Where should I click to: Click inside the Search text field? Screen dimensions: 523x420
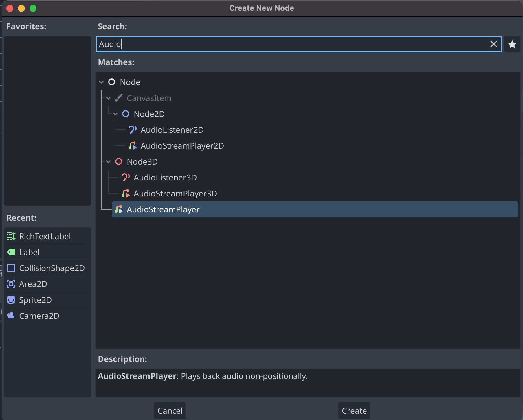pos(289,44)
